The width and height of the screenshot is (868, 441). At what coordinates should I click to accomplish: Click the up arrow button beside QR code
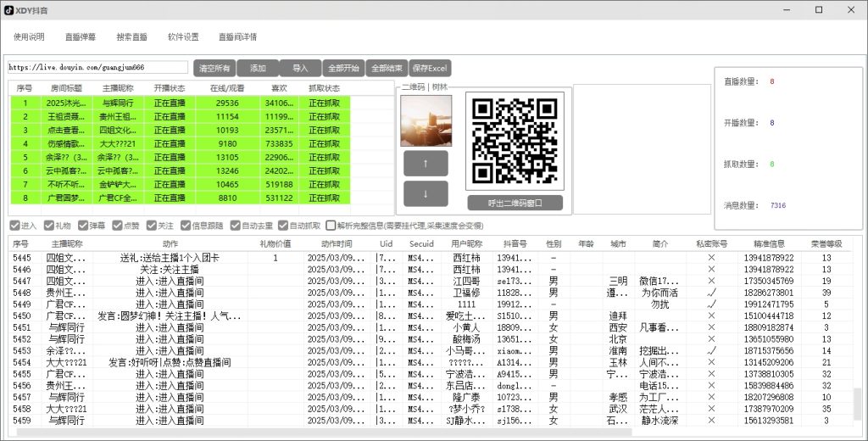[x=426, y=164]
